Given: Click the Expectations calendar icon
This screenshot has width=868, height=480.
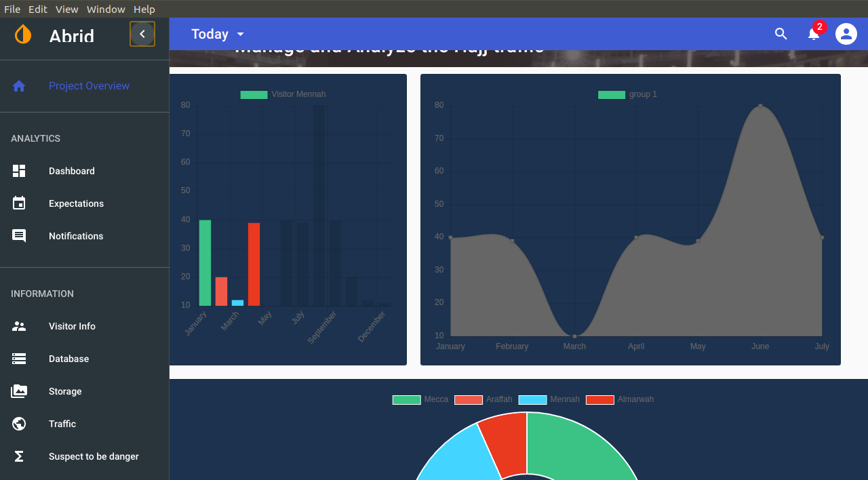Looking at the screenshot, I should coord(19,203).
